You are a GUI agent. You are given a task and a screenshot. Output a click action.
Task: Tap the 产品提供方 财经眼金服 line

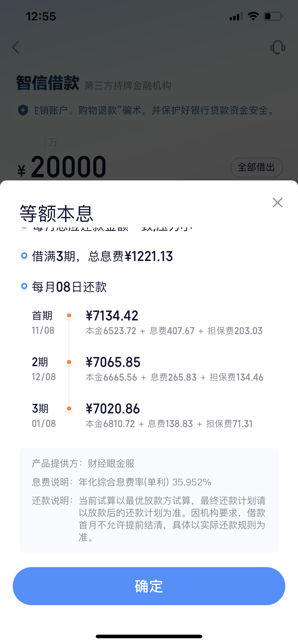tap(83, 464)
